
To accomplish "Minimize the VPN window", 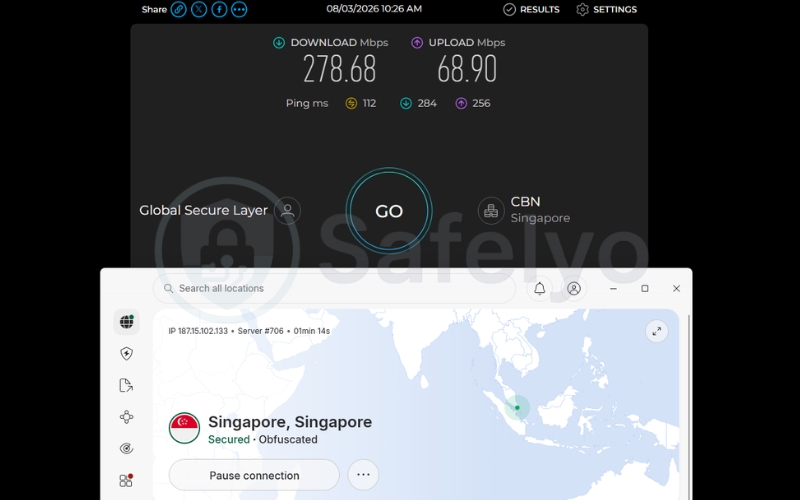I will click(x=613, y=288).
